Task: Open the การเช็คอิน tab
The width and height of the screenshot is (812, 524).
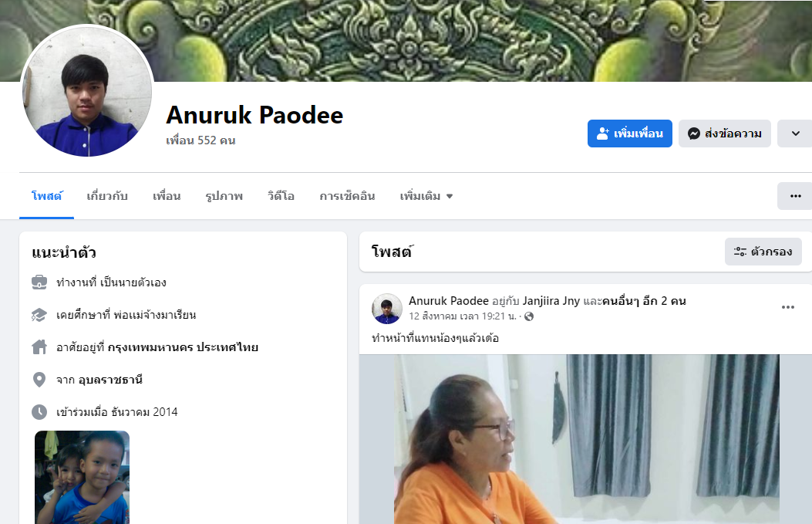Action: (348, 197)
